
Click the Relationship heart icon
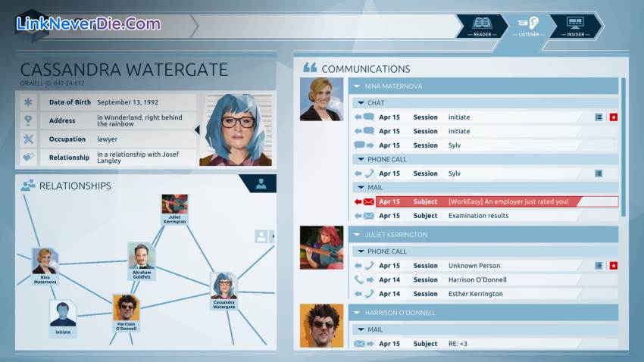point(28,158)
